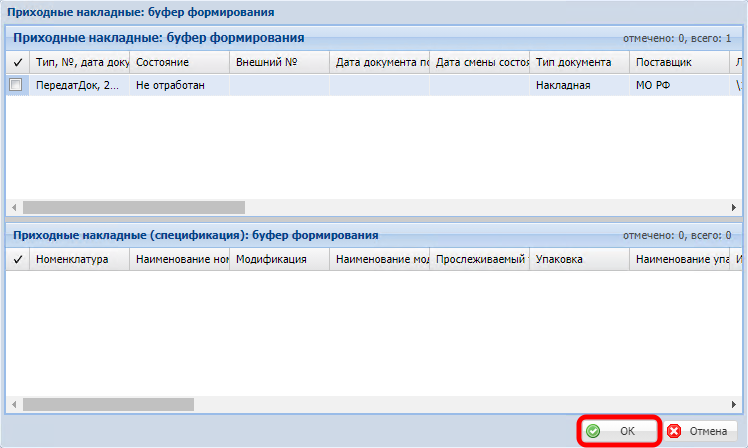The height and width of the screenshot is (448, 748).
Task: Click right scroll arrow of upper table
Action: pos(733,207)
